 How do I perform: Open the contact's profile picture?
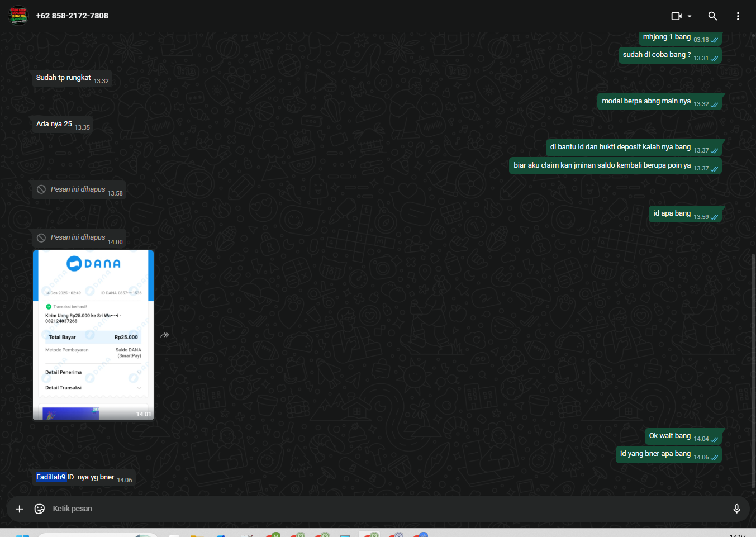(x=18, y=16)
